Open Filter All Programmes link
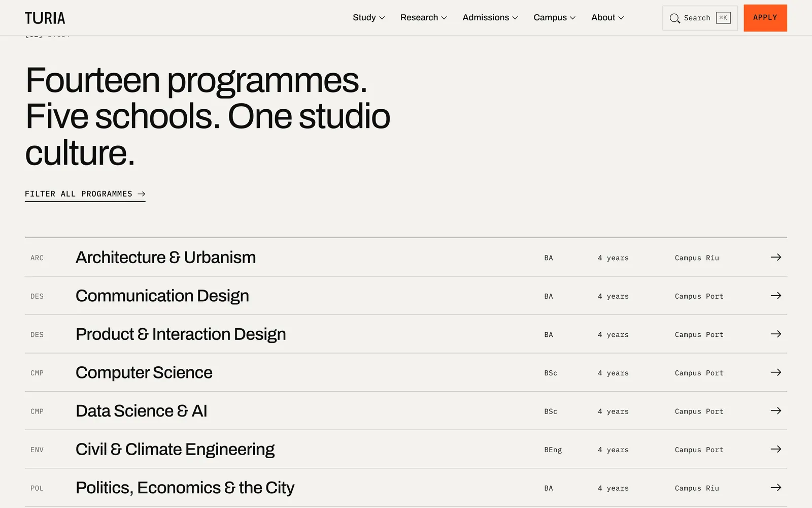The image size is (812, 508). click(85, 194)
